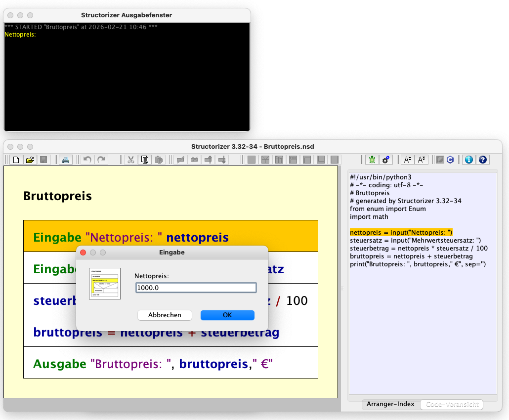Click the Structorizer Ausgabefenster title bar

click(127, 15)
